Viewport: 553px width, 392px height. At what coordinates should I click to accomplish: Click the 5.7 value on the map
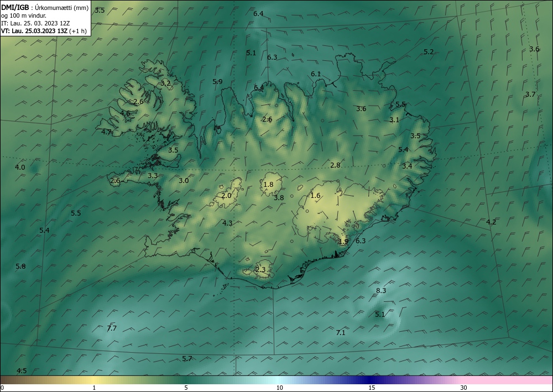click(187, 359)
